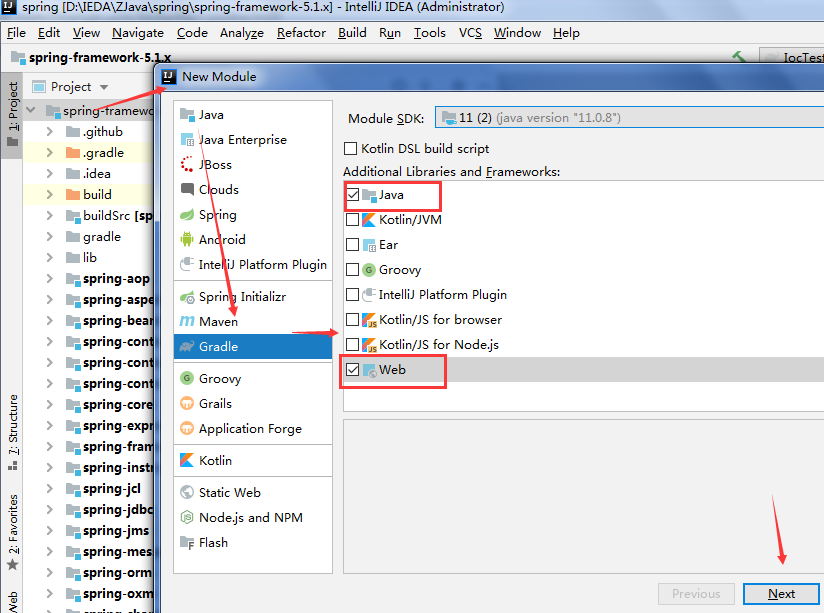This screenshot has width=824, height=613.
Task: Uncheck the Web framework checkbox
Action: (x=353, y=370)
